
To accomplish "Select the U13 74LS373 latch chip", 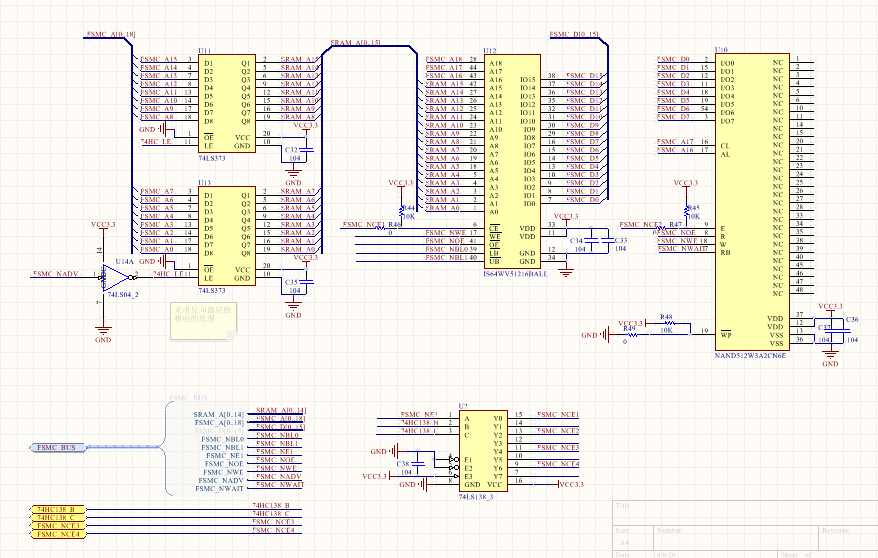I will coord(227,236).
